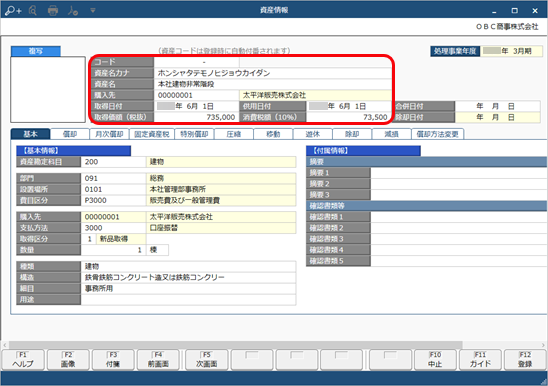Screen dimensions: 548x386
Task: Click the unit field showing 棟
Action: pos(158,250)
